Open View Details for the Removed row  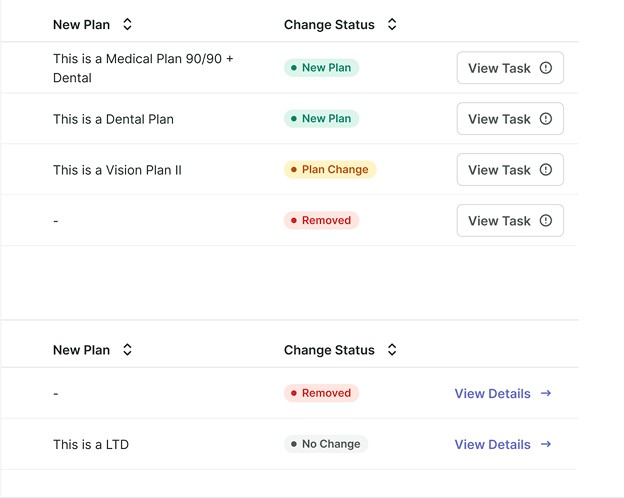point(503,393)
